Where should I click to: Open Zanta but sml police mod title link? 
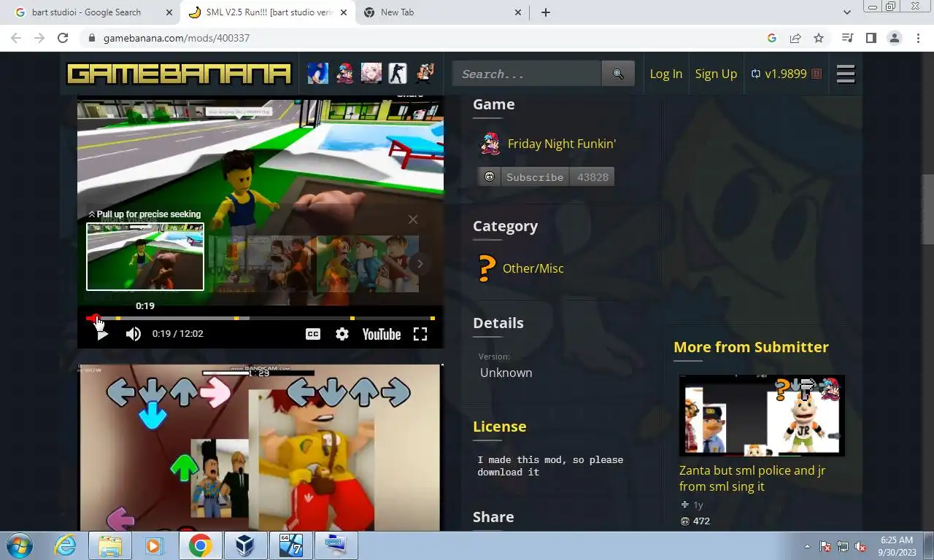pos(752,478)
